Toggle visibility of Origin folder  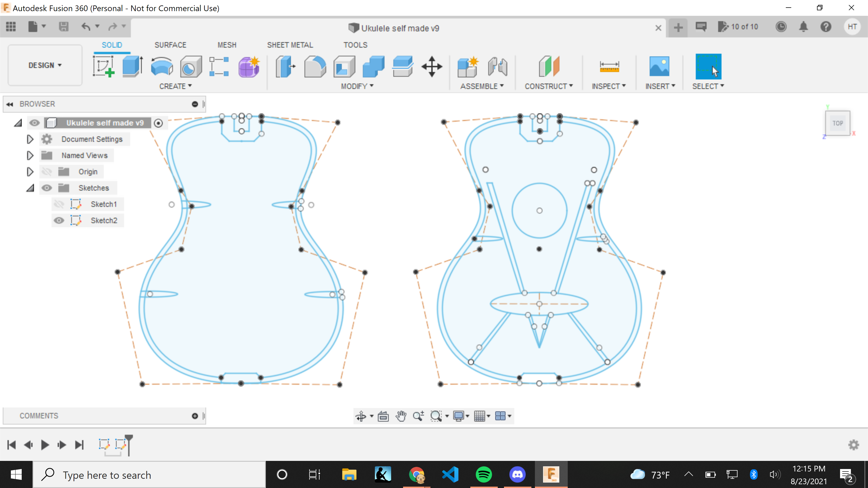[47, 172]
